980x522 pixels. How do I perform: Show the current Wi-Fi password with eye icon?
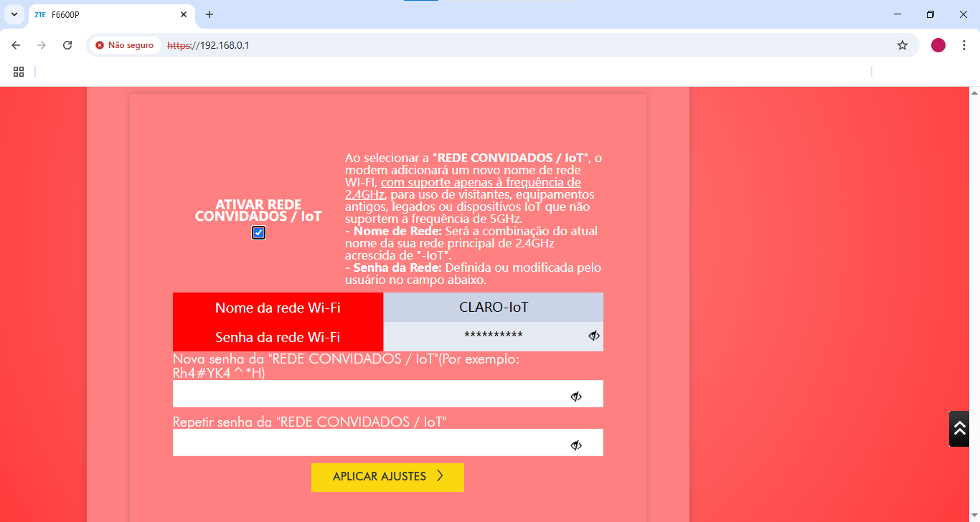tap(593, 336)
